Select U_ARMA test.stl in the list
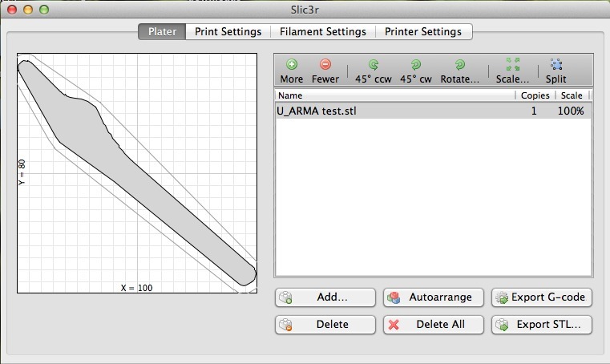610x364 pixels. (317, 111)
